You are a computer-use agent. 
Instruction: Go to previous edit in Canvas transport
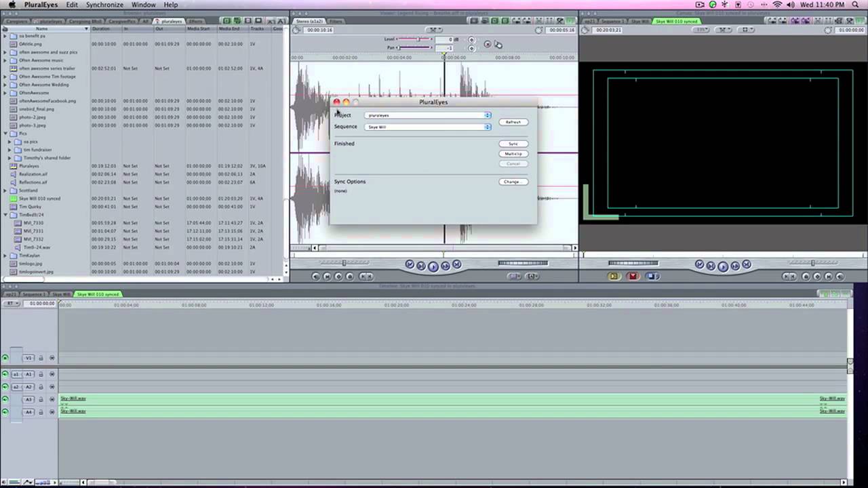699,265
